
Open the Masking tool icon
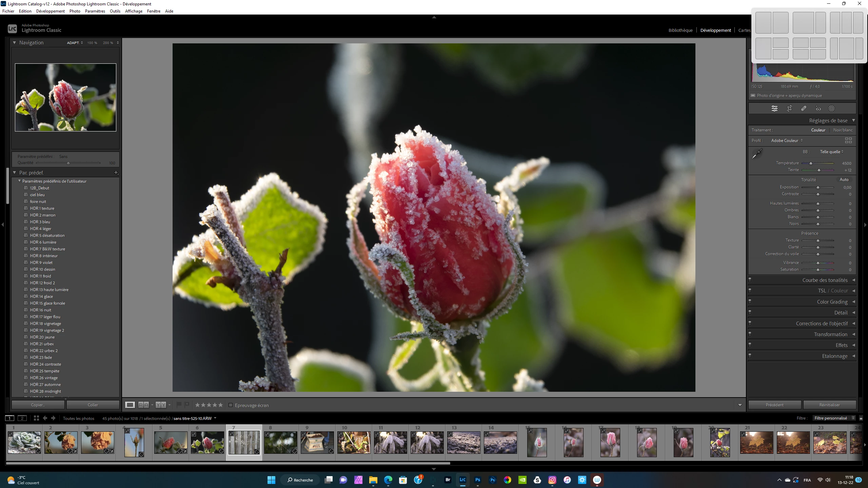point(831,108)
